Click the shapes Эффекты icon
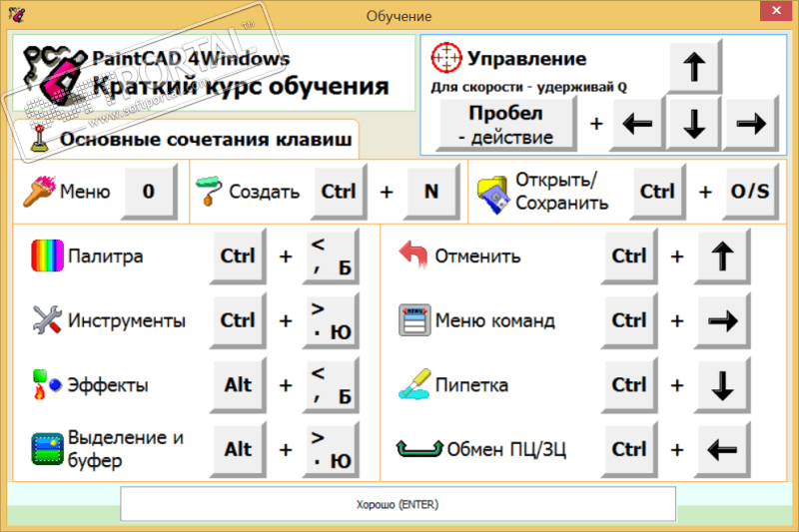Screen dimensions: 799x532 [47, 384]
